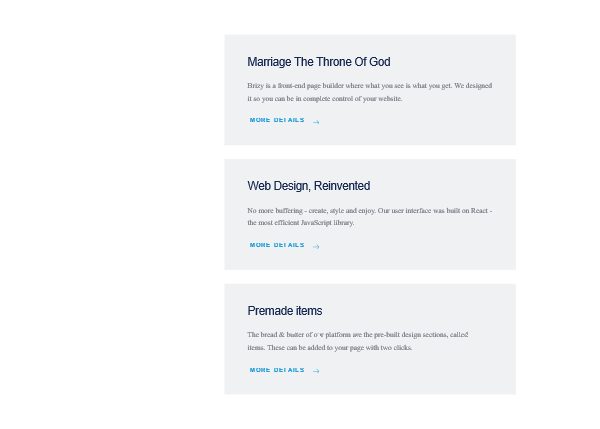Click the Web Design, Reinvented heading

[x=308, y=186]
